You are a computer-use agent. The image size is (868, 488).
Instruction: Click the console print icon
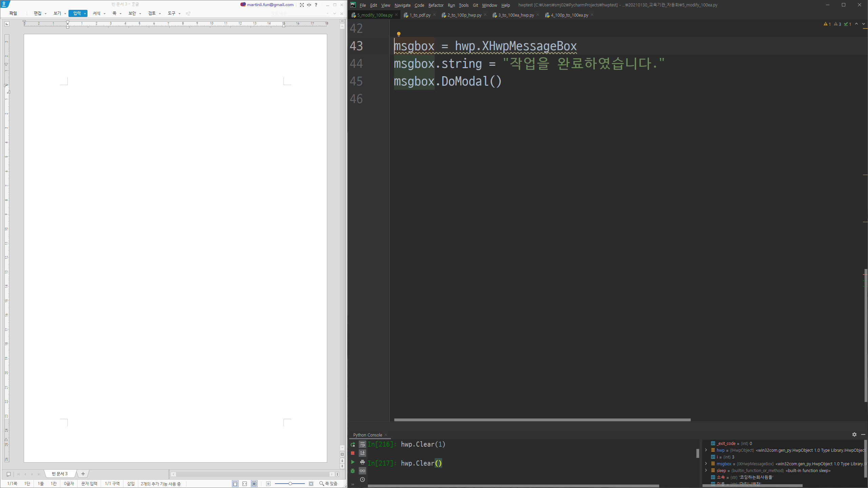click(362, 462)
